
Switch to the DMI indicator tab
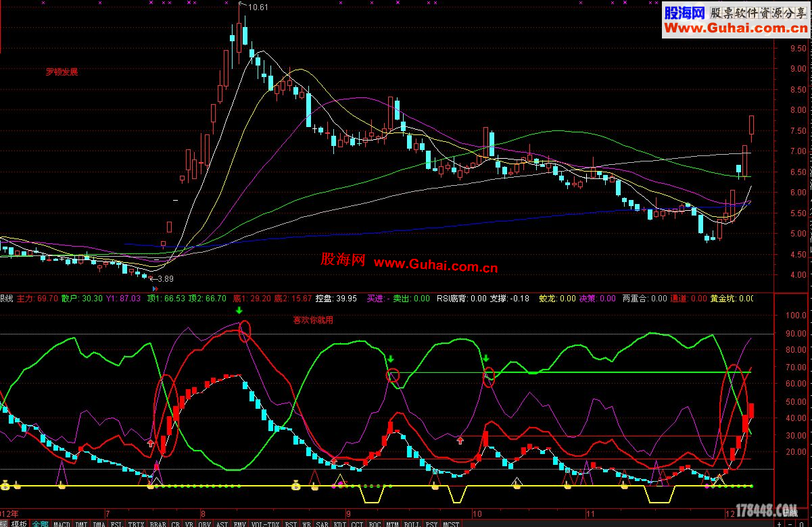coord(81,524)
